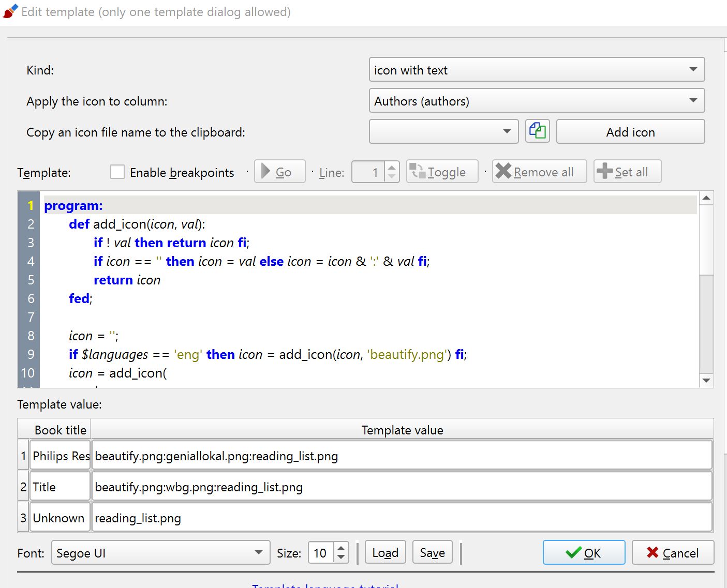Decrease the font Size value

(341, 557)
